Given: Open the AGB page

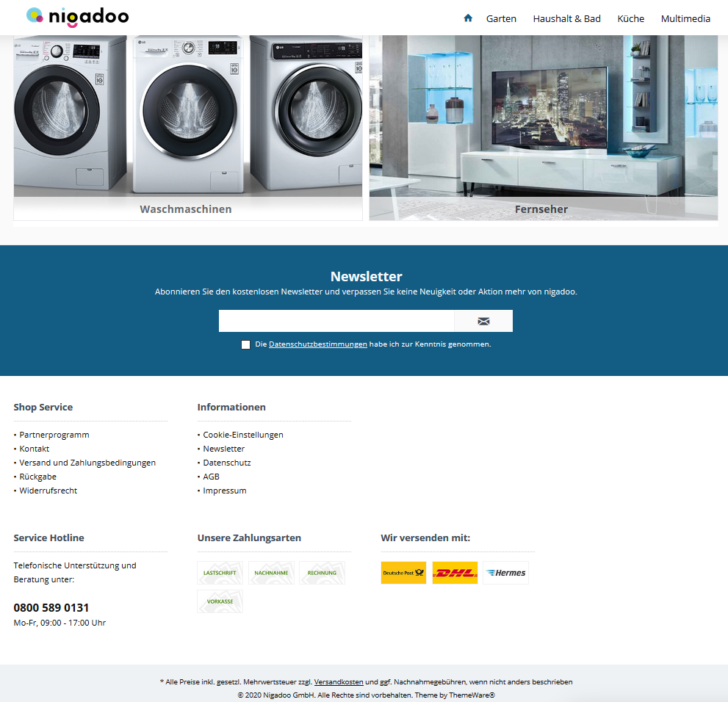Looking at the screenshot, I should click(x=212, y=477).
